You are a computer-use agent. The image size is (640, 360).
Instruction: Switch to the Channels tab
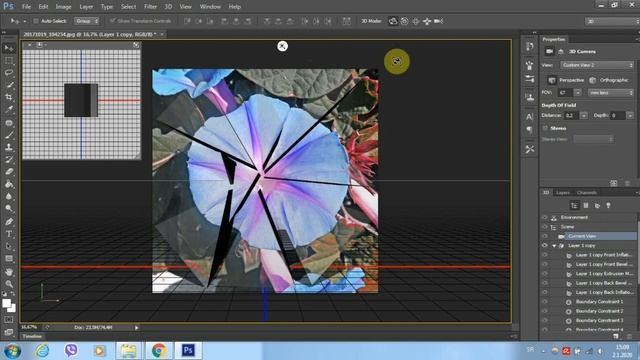click(x=587, y=193)
